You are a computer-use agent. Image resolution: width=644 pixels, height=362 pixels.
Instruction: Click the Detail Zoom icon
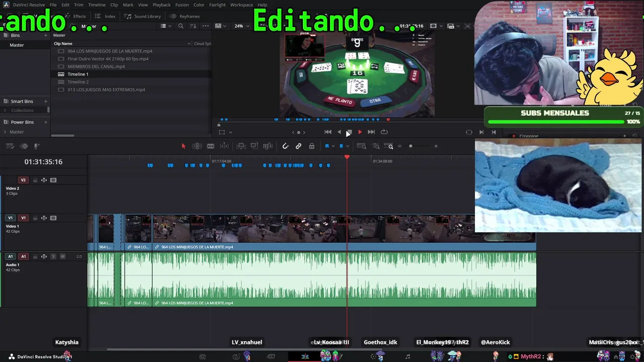click(376, 146)
